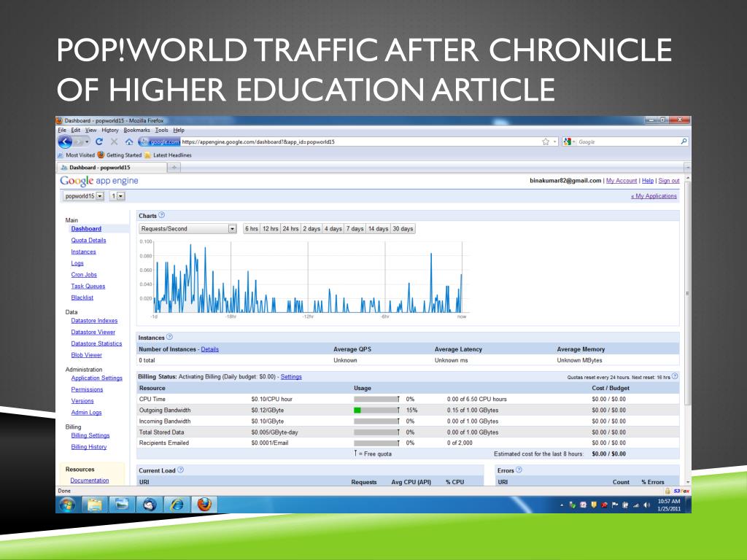Open the version 1 dropdown
The image size is (747, 560).
coord(117,196)
